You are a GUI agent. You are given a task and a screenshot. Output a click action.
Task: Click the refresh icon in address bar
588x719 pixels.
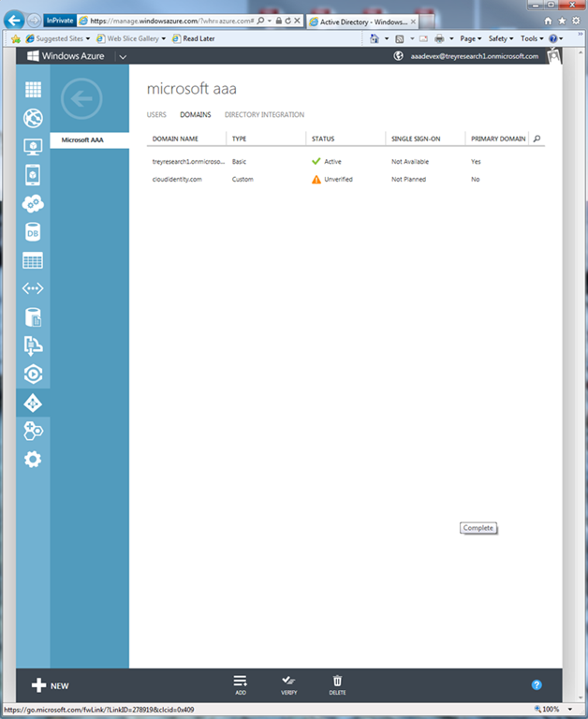(x=288, y=21)
